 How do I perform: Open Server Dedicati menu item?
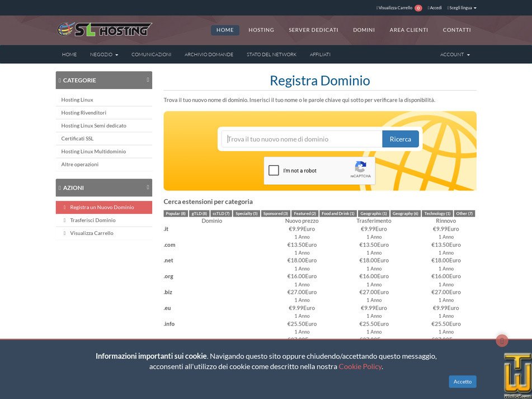313,30
